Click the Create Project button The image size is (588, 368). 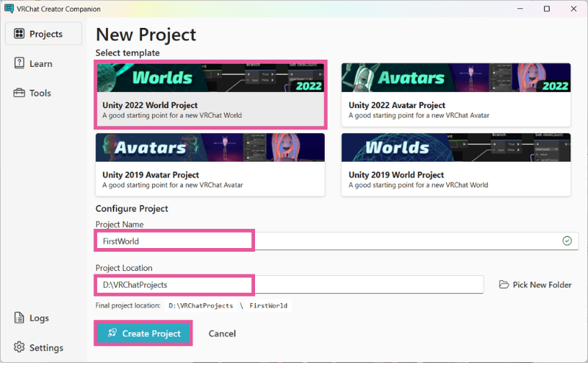(143, 333)
